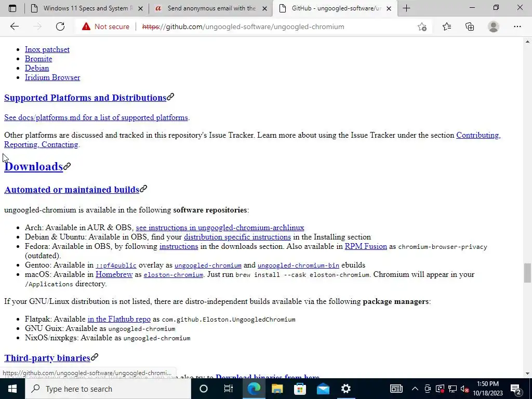Click the vertical scrollbar thumb

click(527, 272)
